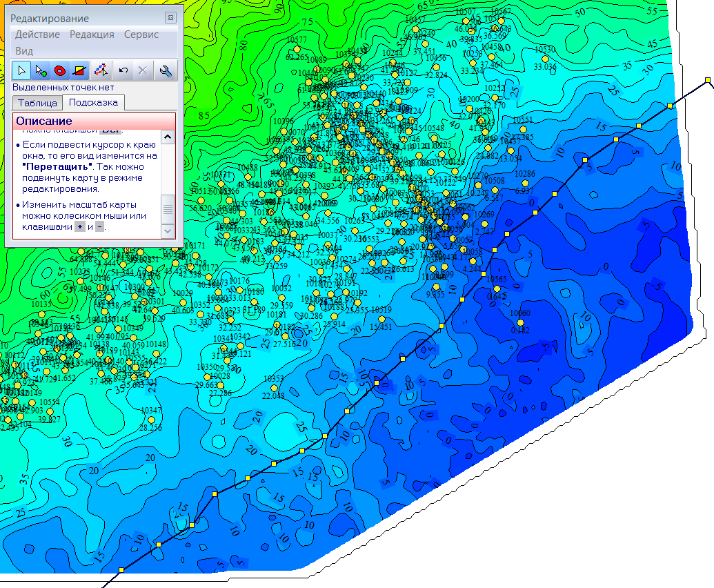
Task: Open the Сервис menu
Action: (x=141, y=35)
